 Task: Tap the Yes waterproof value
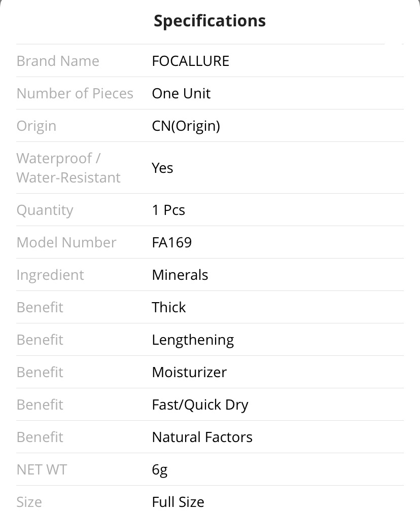[162, 168]
